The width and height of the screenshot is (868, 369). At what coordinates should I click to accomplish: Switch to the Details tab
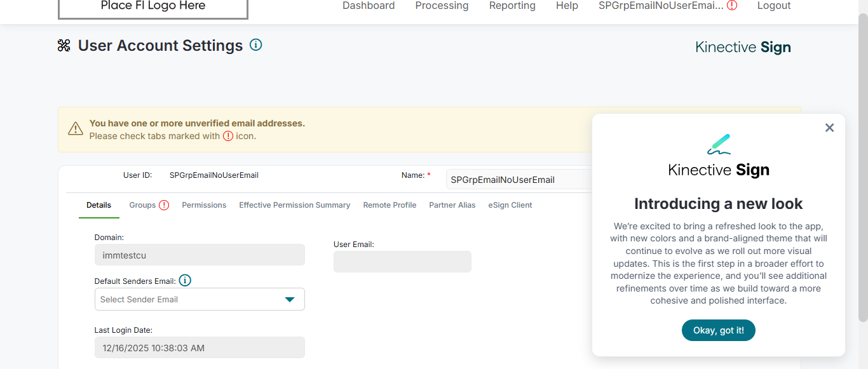click(x=98, y=205)
